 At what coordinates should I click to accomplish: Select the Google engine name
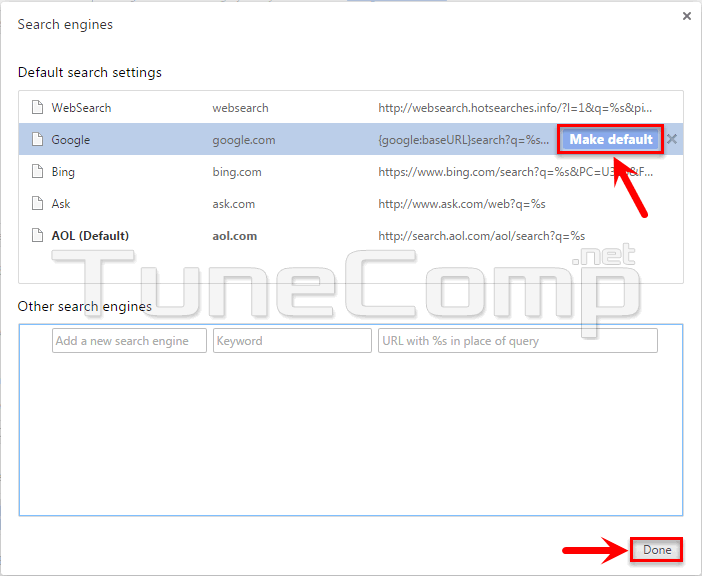point(71,140)
